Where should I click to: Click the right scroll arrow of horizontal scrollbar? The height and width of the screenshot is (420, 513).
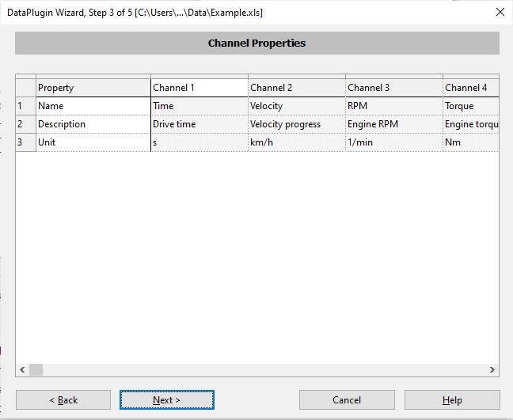pos(492,369)
